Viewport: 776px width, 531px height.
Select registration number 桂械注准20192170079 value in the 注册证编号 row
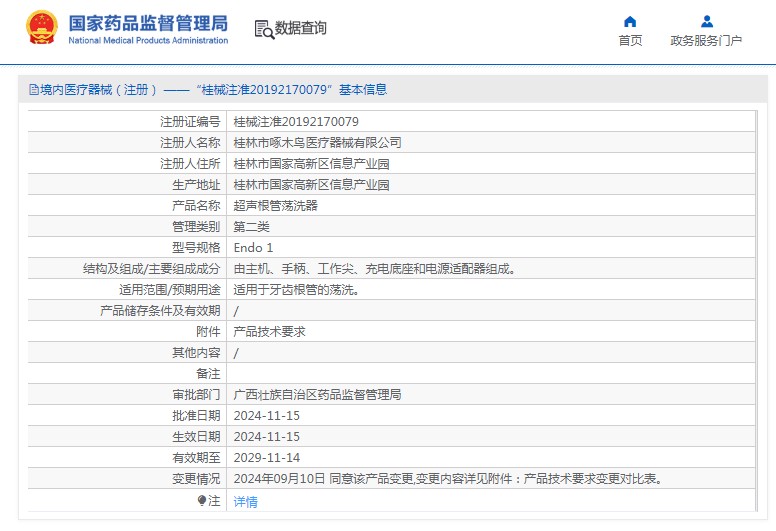[x=296, y=122]
